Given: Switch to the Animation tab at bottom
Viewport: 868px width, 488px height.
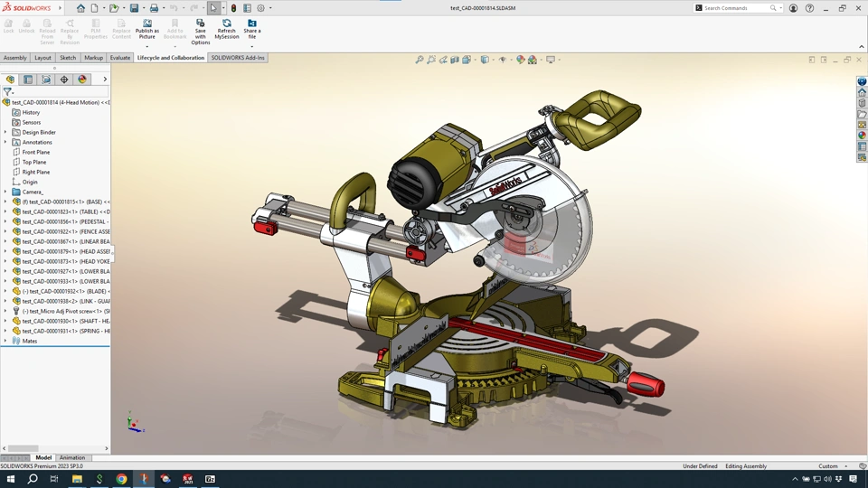Looking at the screenshot, I should pos(72,457).
